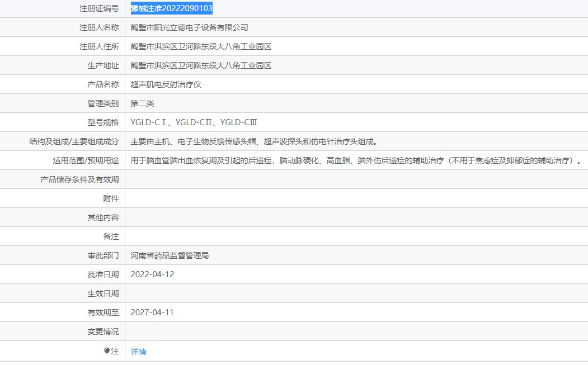Select the highlighted registration number 豫械注准20222090103
Viewport: 588px width, 365px height.
click(x=171, y=8)
